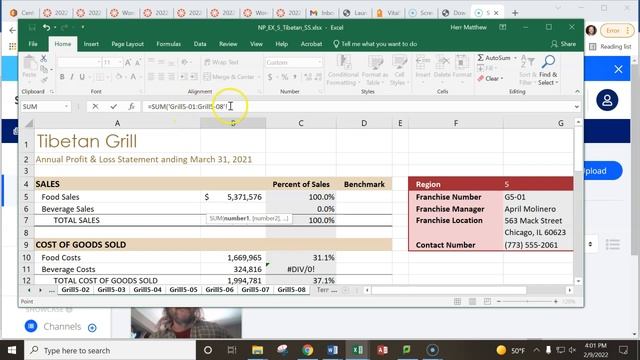Select the Grill5-08 sheet tab
The image size is (640, 360).
291,290
